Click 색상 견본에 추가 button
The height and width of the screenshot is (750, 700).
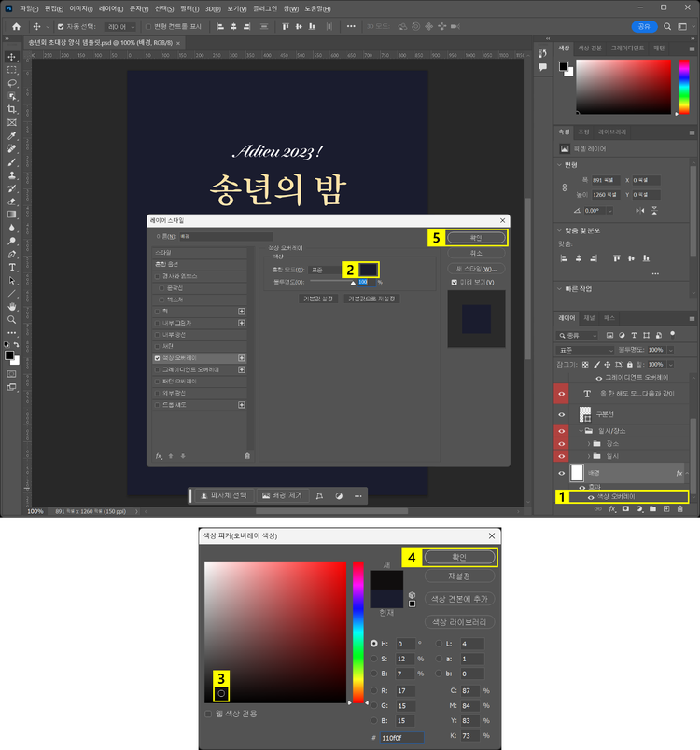pos(459,599)
